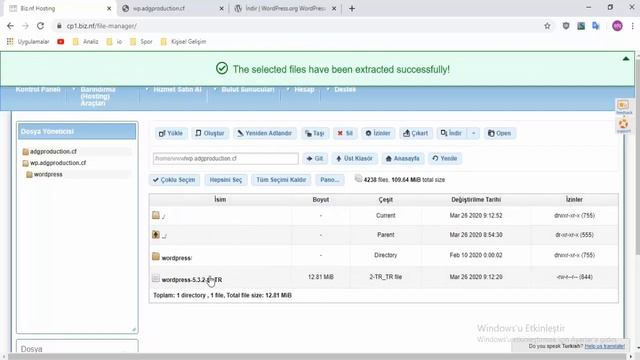This screenshot has height=360, width=640.
Task: Click the Git go button
Action: pyautogui.click(x=315, y=158)
